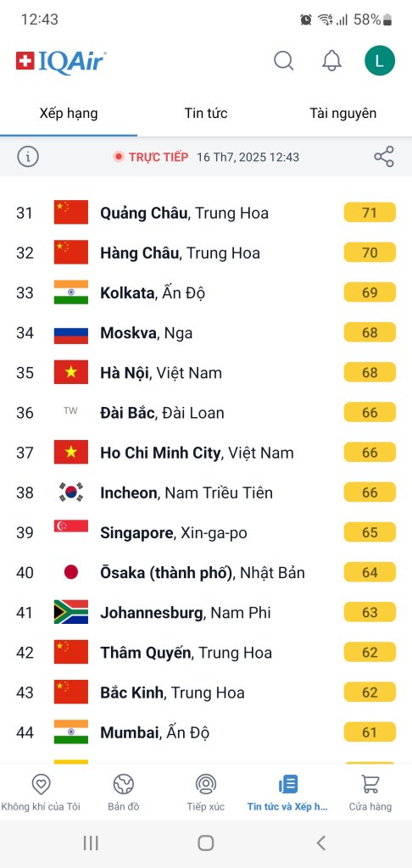Tap the notifications bell icon
The width and height of the screenshot is (412, 868).
point(331,60)
